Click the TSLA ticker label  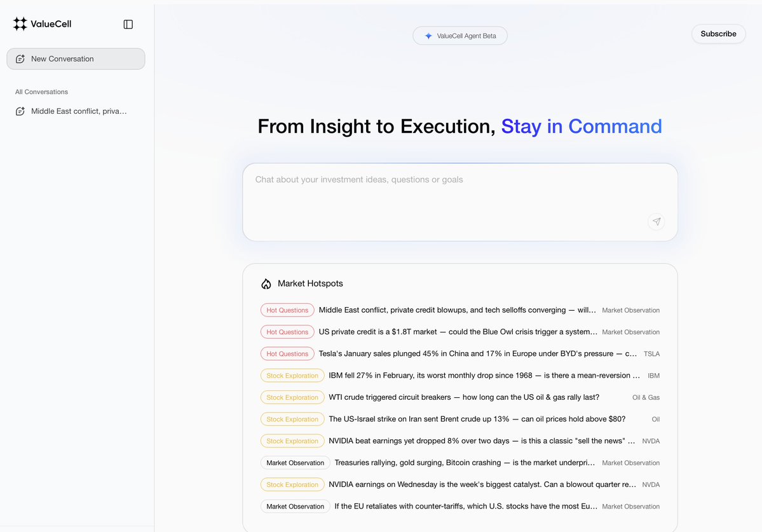tap(651, 354)
